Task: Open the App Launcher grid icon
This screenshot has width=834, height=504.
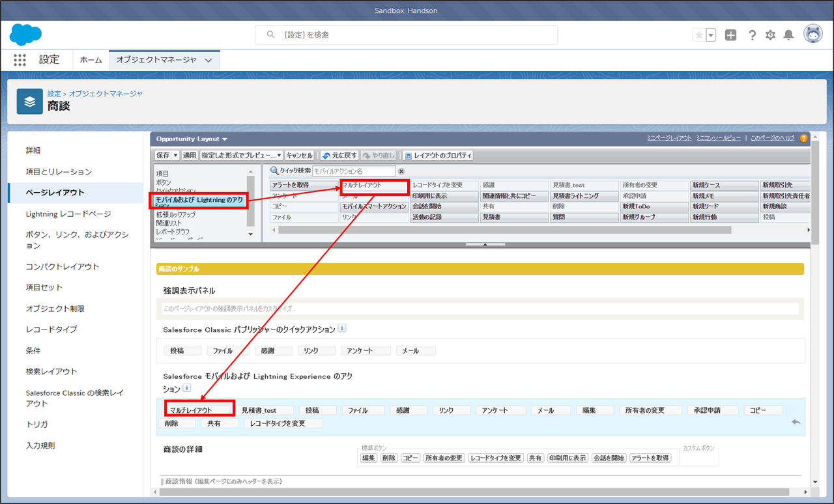Action: 20,60
